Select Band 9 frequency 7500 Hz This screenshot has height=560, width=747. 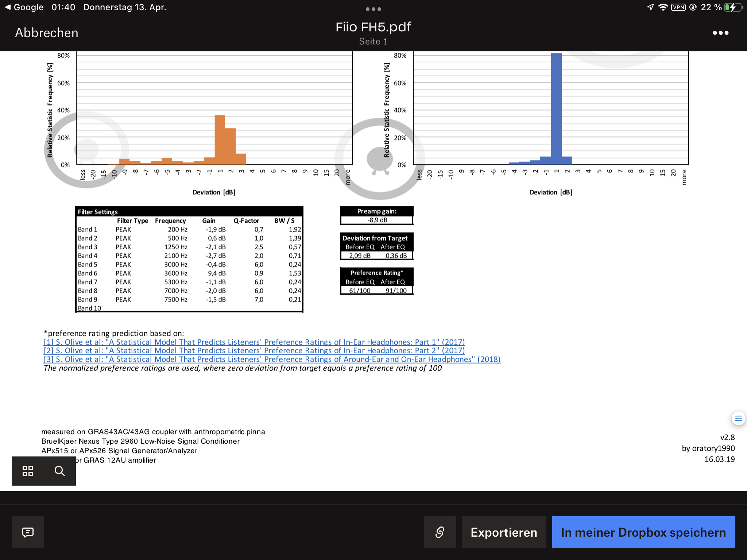pyautogui.click(x=176, y=299)
